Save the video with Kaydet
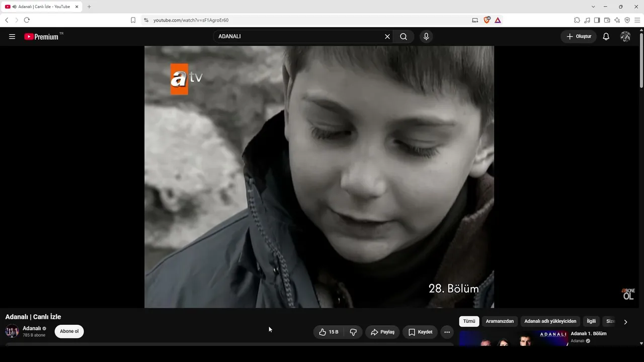This screenshot has height=362, width=644. point(420,332)
